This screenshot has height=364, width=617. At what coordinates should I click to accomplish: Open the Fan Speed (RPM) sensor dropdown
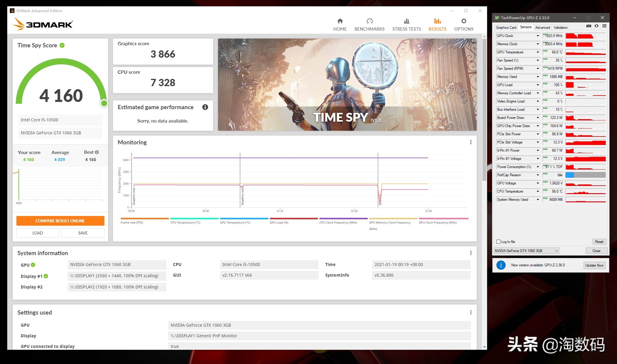click(538, 69)
